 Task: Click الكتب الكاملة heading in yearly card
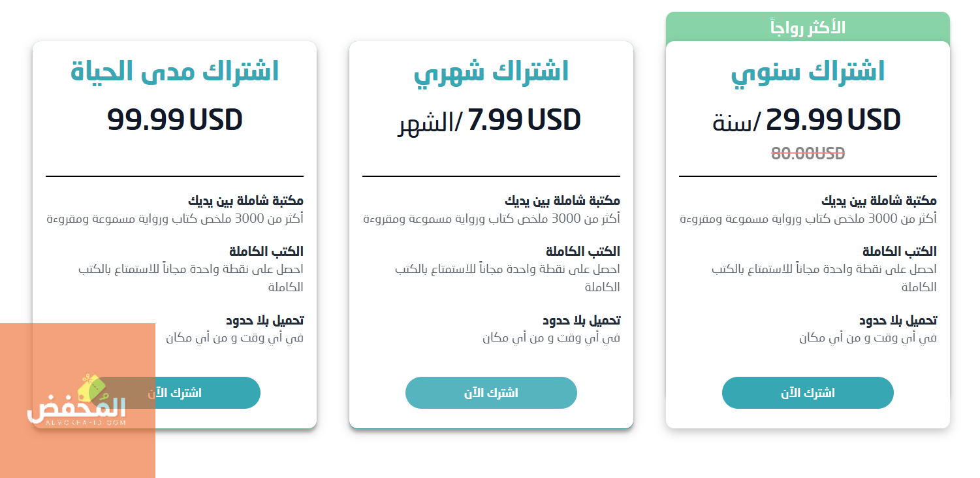tap(900, 251)
